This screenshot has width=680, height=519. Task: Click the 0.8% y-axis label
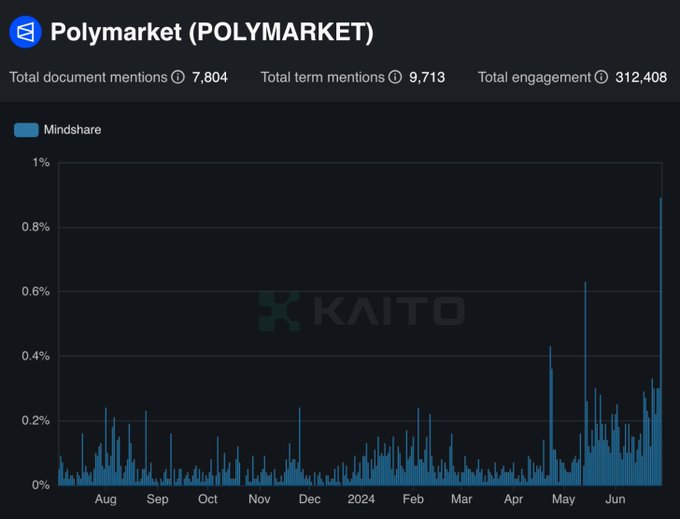pos(36,227)
